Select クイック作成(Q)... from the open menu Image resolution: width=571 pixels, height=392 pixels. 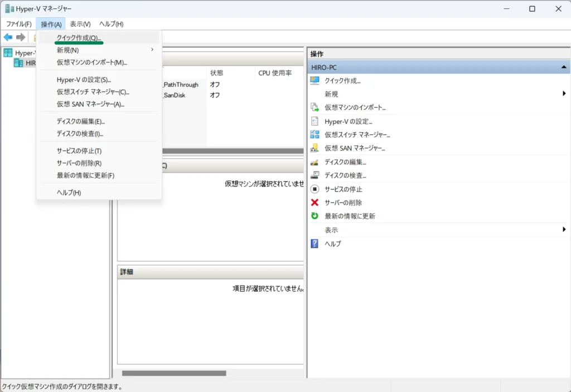[x=79, y=38]
